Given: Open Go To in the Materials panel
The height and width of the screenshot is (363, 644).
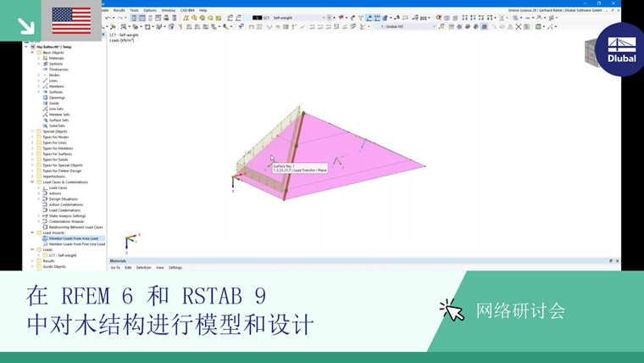Looking at the screenshot, I should [115, 268].
